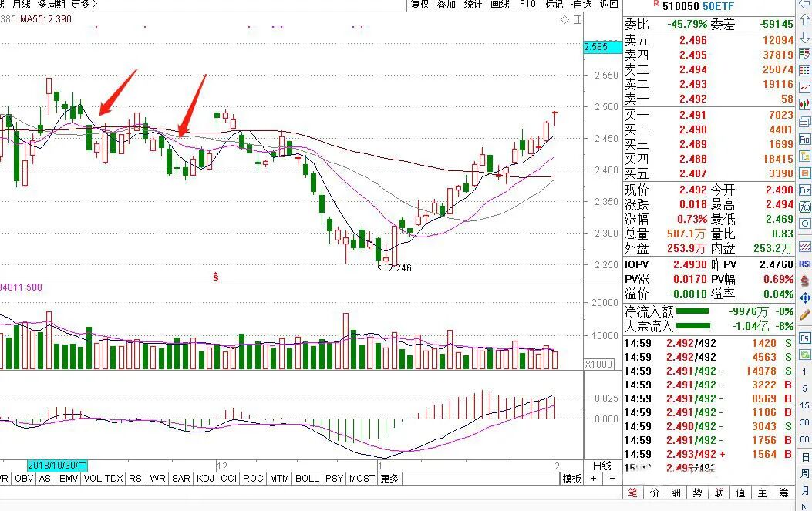Click the diamond icon at chart top right
Screen dimensions: 812x511
pos(565,20)
